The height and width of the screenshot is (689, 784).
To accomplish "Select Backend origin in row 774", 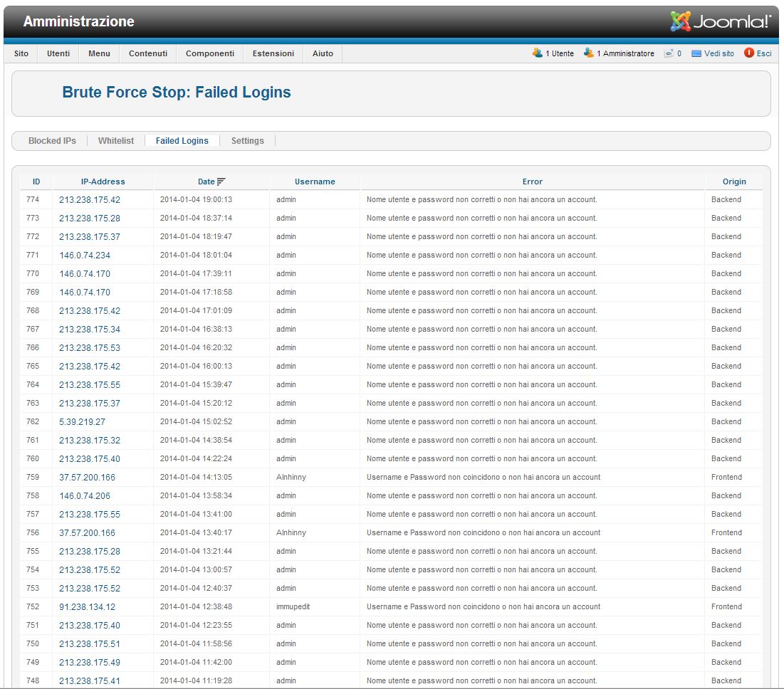I will [x=726, y=199].
